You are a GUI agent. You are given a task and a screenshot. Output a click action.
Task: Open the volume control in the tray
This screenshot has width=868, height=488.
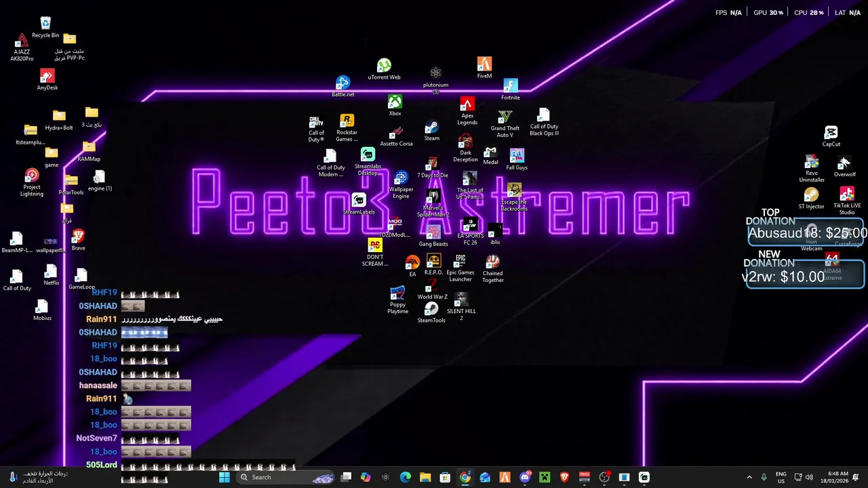coord(810,477)
